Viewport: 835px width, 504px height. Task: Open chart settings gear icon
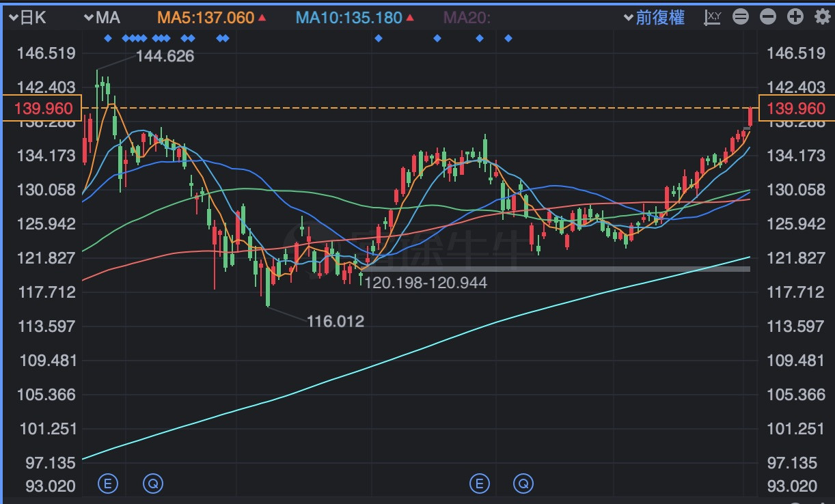(822, 18)
